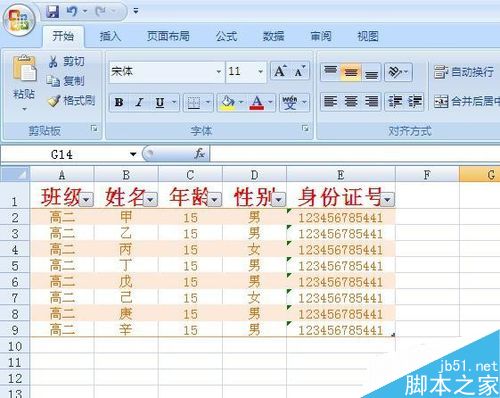500x398 pixels.
Task: Click the paste dropdown arrow under 粘贴
Action: [24, 109]
